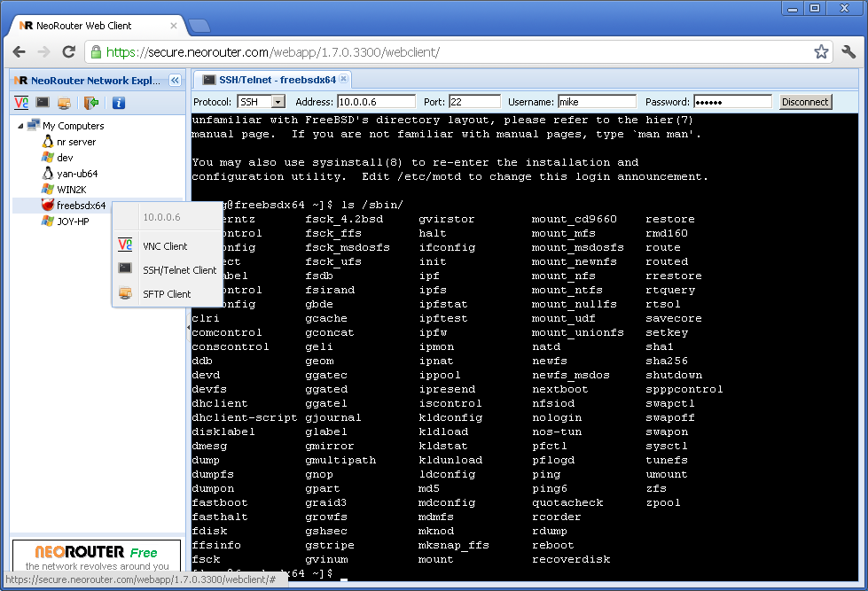Bookmark the page with the star icon
Screen dimensions: 868x591
coord(821,52)
